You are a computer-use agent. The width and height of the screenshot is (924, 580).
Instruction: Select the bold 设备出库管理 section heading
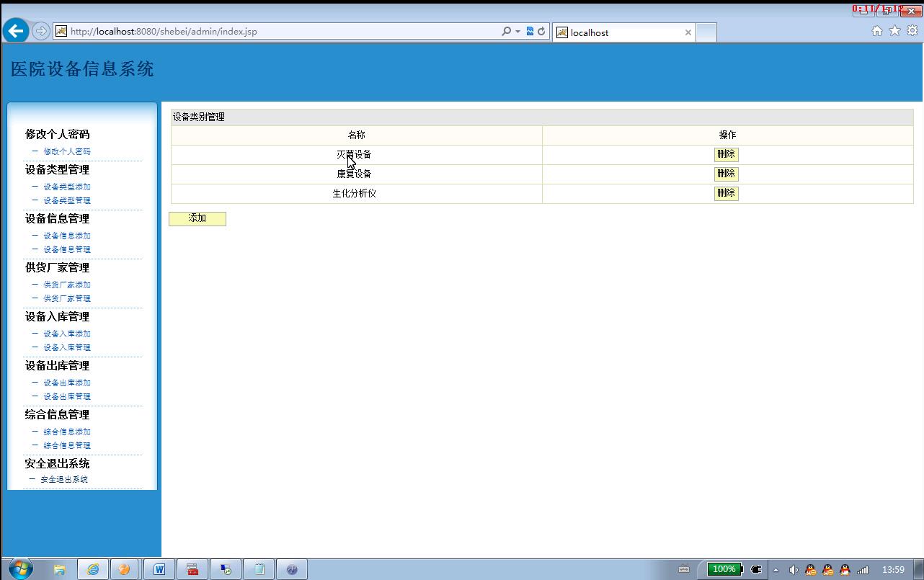[58, 365]
